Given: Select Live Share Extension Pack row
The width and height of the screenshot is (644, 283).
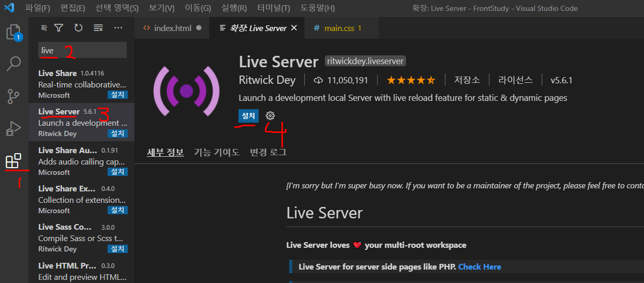Looking at the screenshot, I should pyautogui.click(x=81, y=199).
